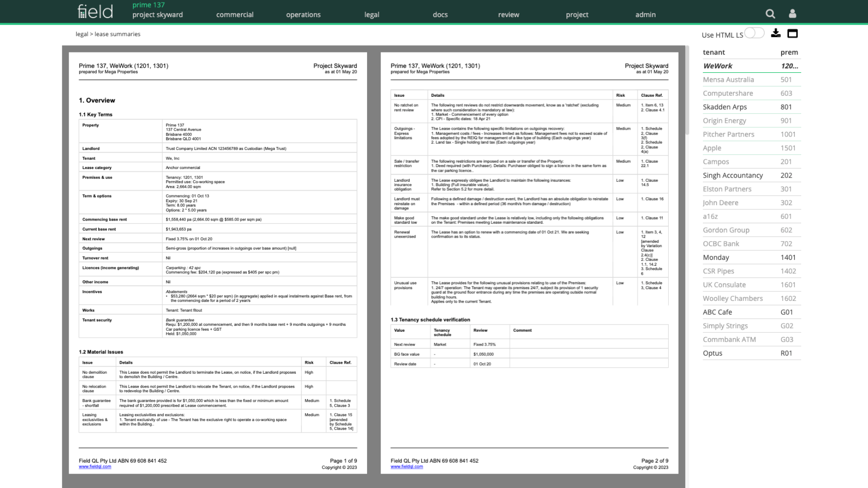
Task: Click the premises number 1401
Action: [788, 257]
